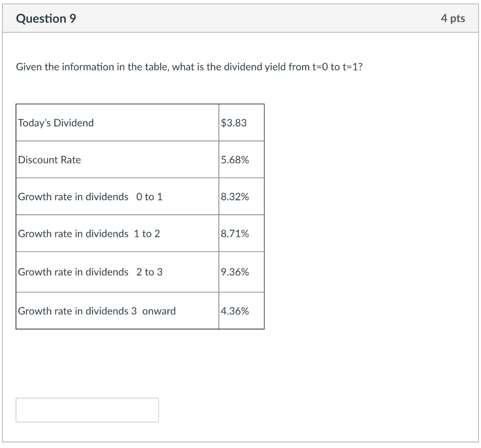481x448 pixels.
Task: Place cursor in the blank answer box
Action: click(x=87, y=409)
